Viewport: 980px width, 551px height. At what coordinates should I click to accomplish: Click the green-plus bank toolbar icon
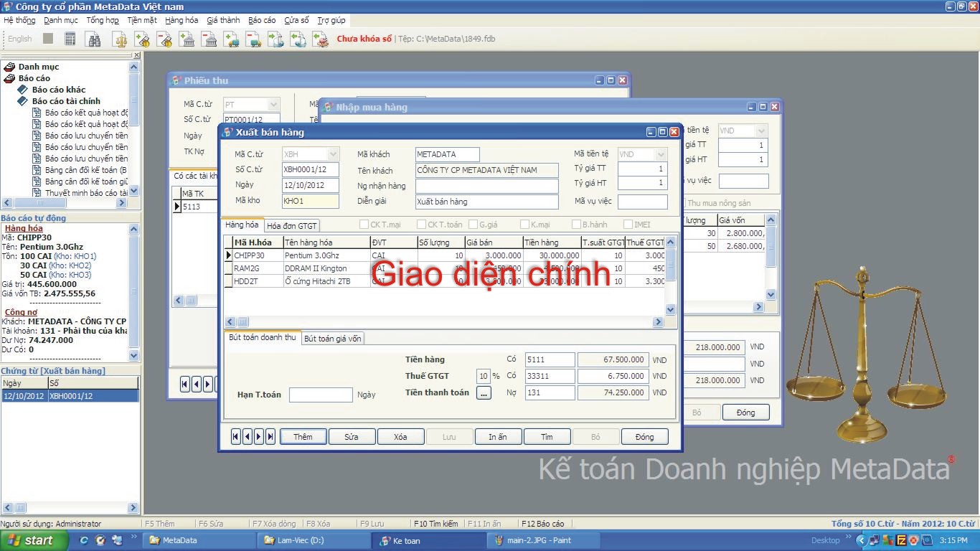(187, 39)
